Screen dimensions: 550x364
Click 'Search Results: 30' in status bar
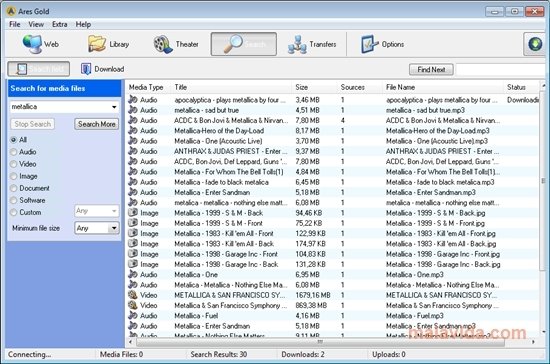click(219, 354)
